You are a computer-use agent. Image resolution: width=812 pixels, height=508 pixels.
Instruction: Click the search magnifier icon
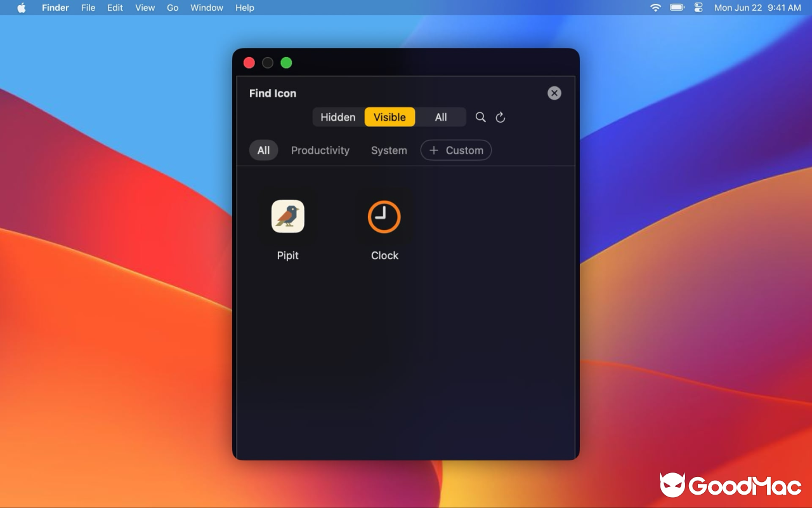coord(481,117)
